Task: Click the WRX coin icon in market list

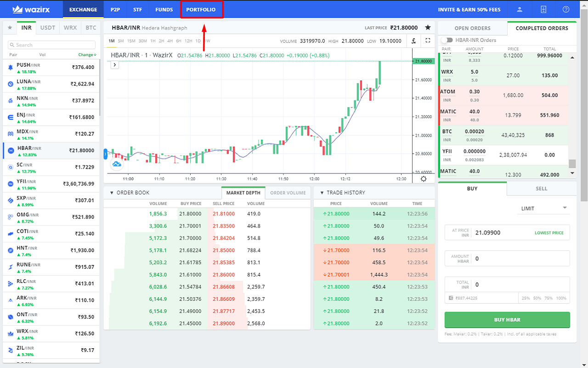Action: coord(11,333)
